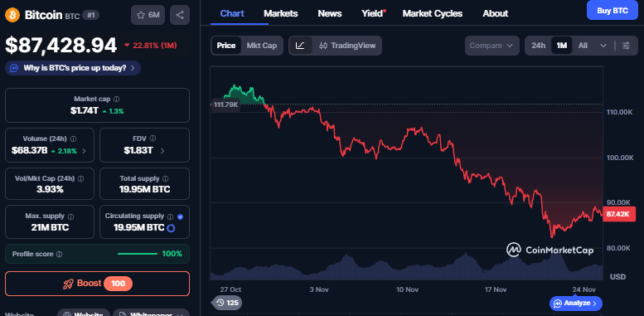
Task: Click the #1 rank badge
Action: (x=90, y=16)
